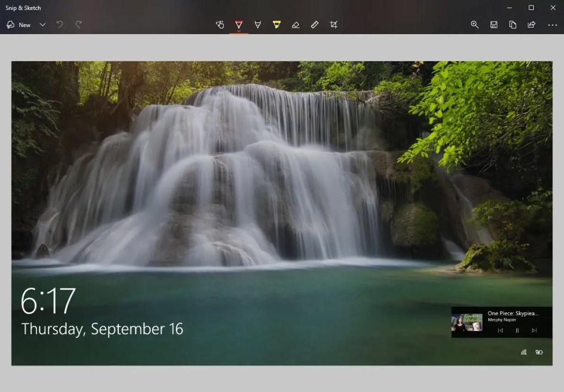Click previous track button in snip

(x=500, y=330)
